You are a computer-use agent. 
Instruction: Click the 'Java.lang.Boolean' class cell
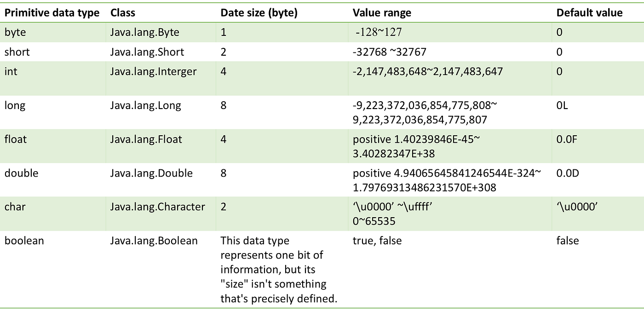pyautogui.click(x=154, y=241)
